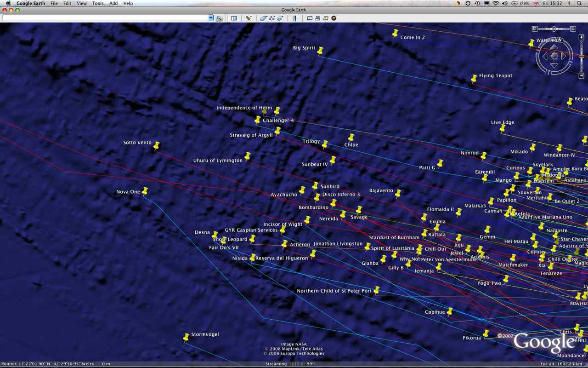Click the Chloe pushpin
The width and height of the screenshot is (588, 368).
[x=351, y=138]
